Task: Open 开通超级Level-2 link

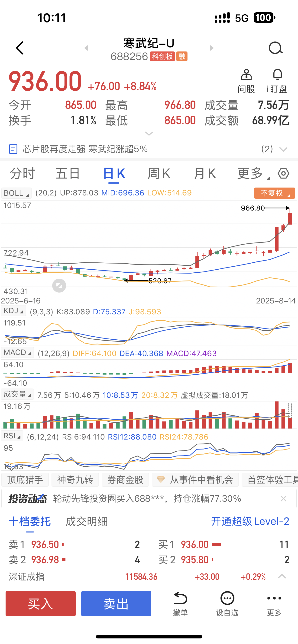Action: (x=250, y=522)
